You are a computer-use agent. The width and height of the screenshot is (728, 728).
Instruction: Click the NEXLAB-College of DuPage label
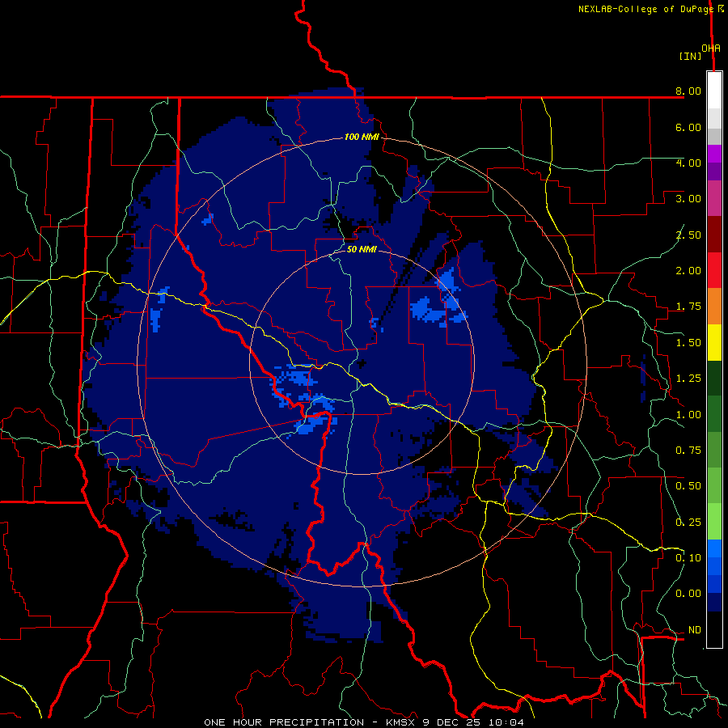click(x=645, y=9)
